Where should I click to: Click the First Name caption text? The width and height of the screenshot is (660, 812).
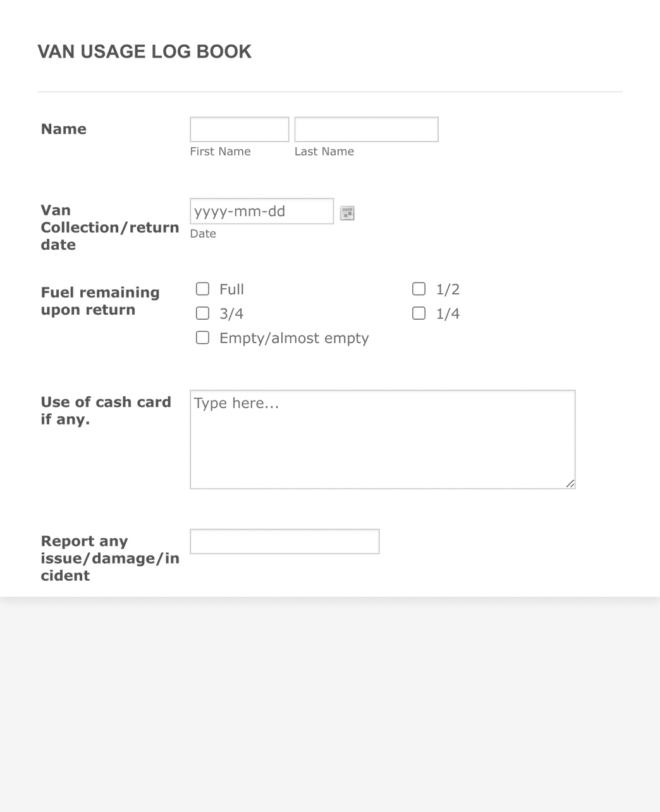pyautogui.click(x=220, y=151)
